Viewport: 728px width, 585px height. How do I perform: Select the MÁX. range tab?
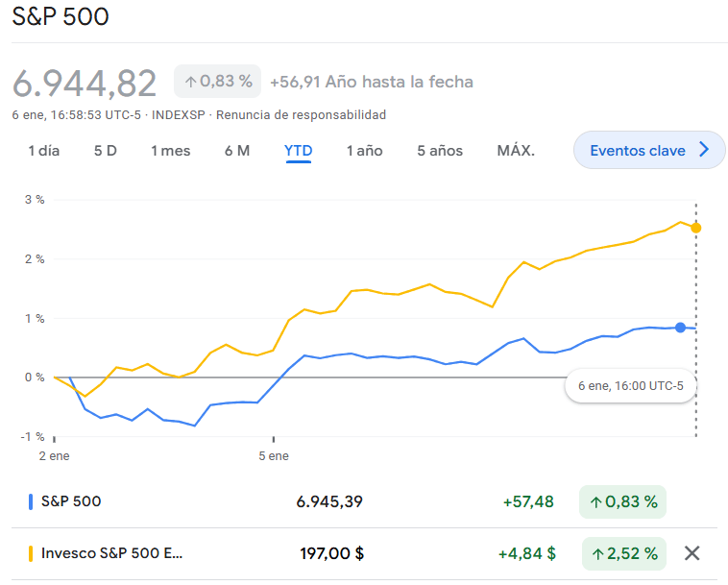click(x=516, y=151)
